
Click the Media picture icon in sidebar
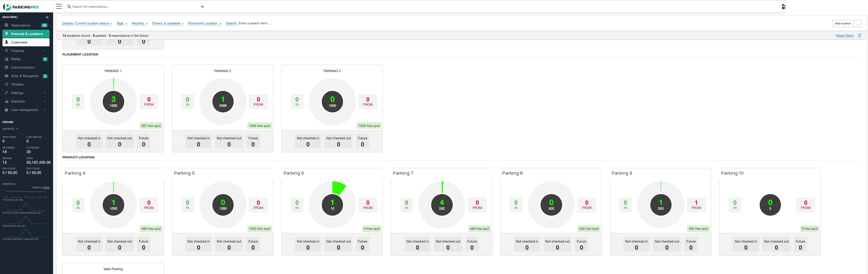(x=6, y=59)
